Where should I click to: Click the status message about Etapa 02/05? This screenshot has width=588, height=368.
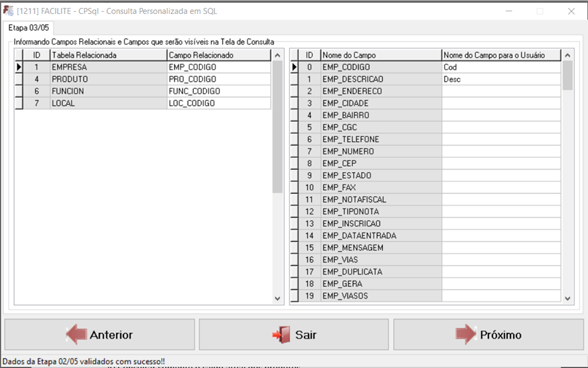(84, 361)
